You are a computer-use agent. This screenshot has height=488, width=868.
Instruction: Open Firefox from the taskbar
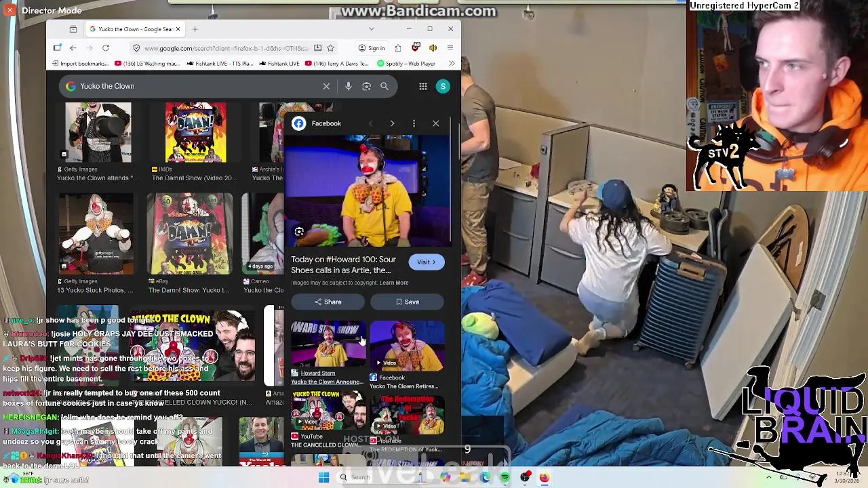(x=544, y=477)
